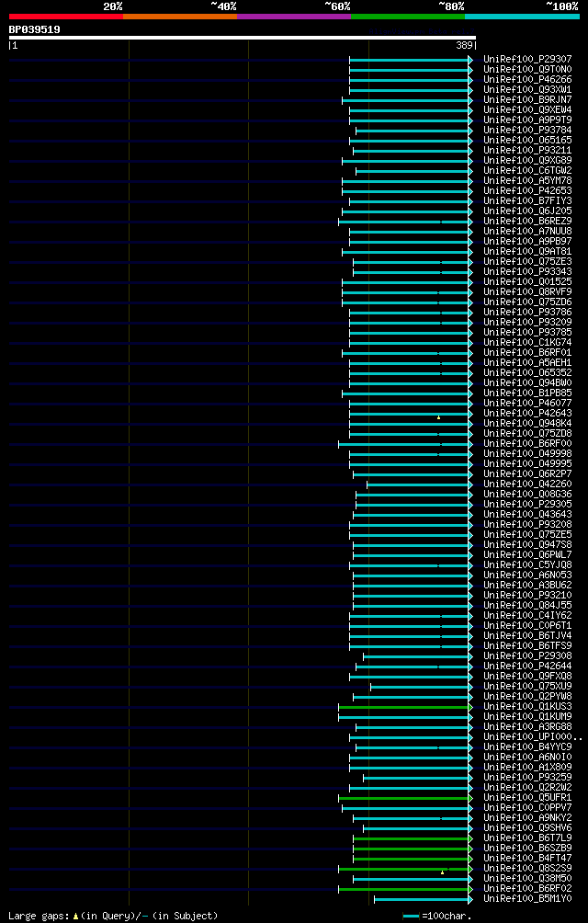Click the cyan alignment bar for UniRef100_Q1KUM9
This screenshot has height=923, width=588.
(x=403, y=716)
